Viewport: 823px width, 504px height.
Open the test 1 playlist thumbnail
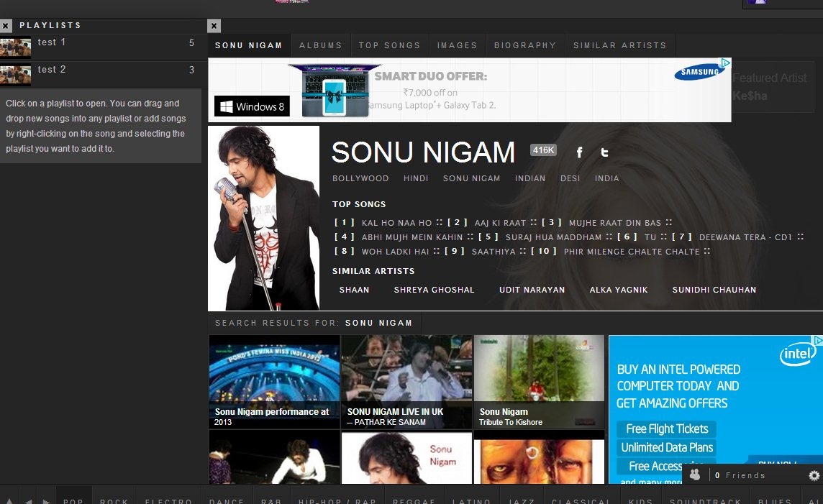click(15, 47)
